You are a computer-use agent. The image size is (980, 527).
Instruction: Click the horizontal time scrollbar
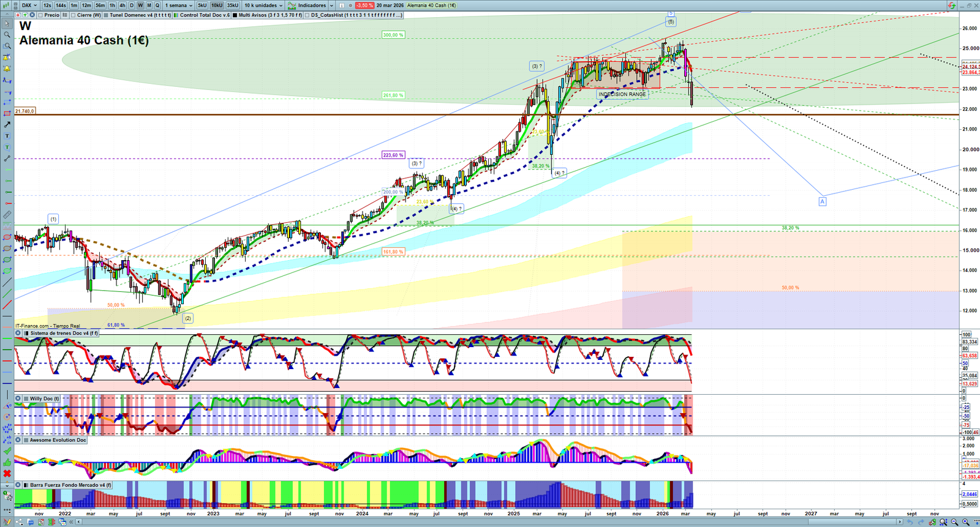[x=490, y=522]
